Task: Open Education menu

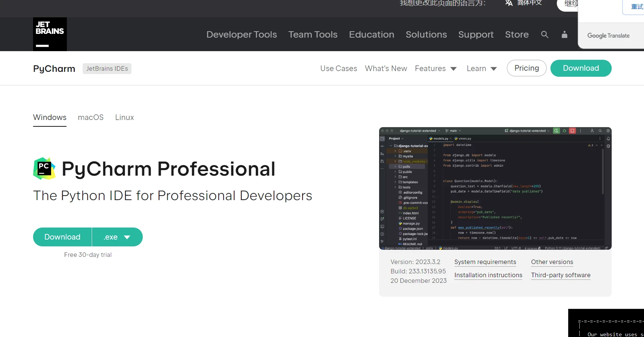Action: click(x=372, y=35)
